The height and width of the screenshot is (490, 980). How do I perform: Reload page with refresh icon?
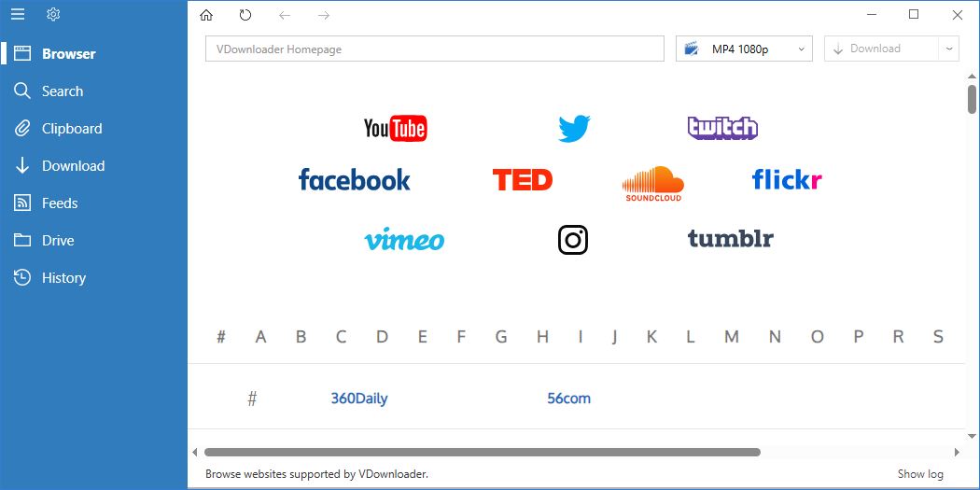point(245,15)
